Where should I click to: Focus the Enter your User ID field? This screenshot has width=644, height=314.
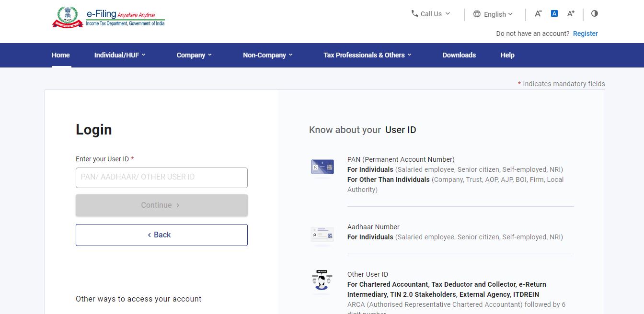point(161,178)
